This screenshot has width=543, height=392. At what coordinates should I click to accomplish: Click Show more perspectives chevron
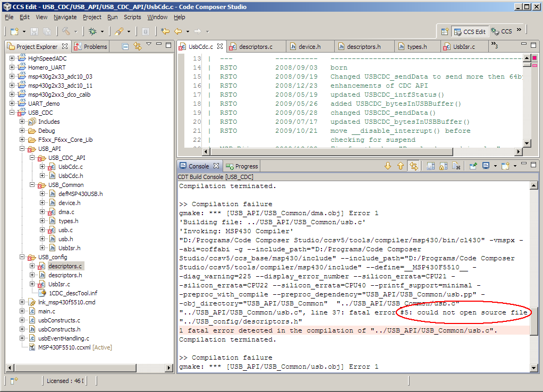(x=519, y=30)
